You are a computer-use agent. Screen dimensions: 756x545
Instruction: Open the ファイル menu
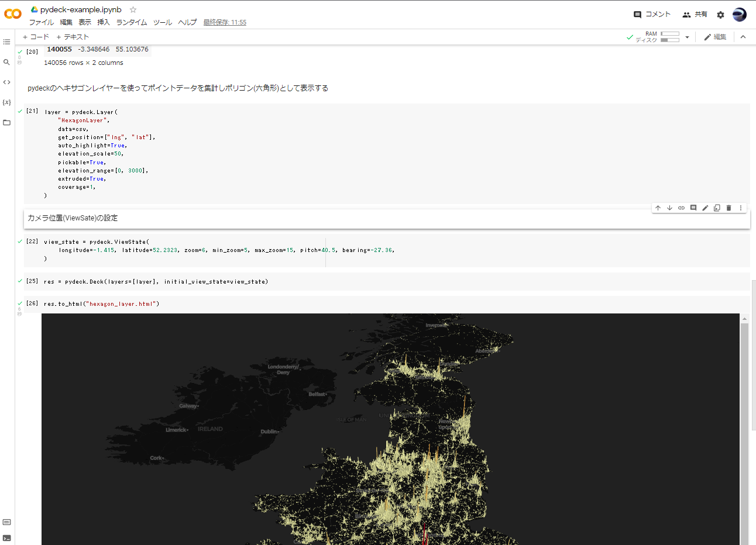tap(42, 22)
